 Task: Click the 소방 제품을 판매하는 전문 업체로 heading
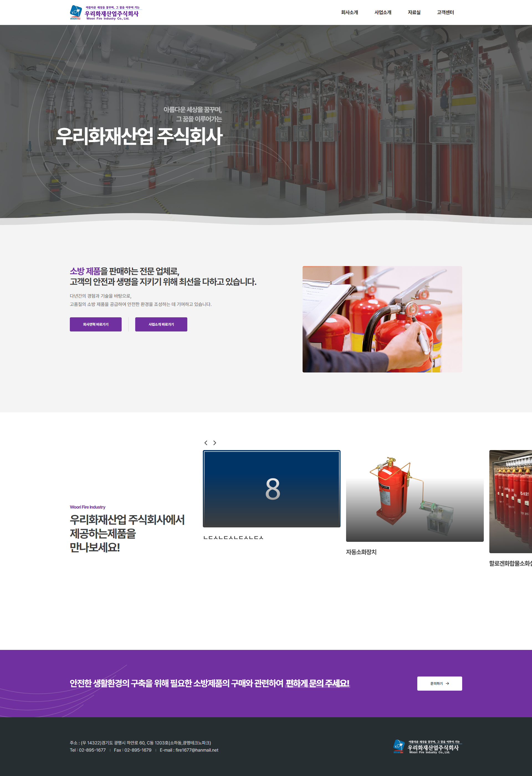pos(124,271)
